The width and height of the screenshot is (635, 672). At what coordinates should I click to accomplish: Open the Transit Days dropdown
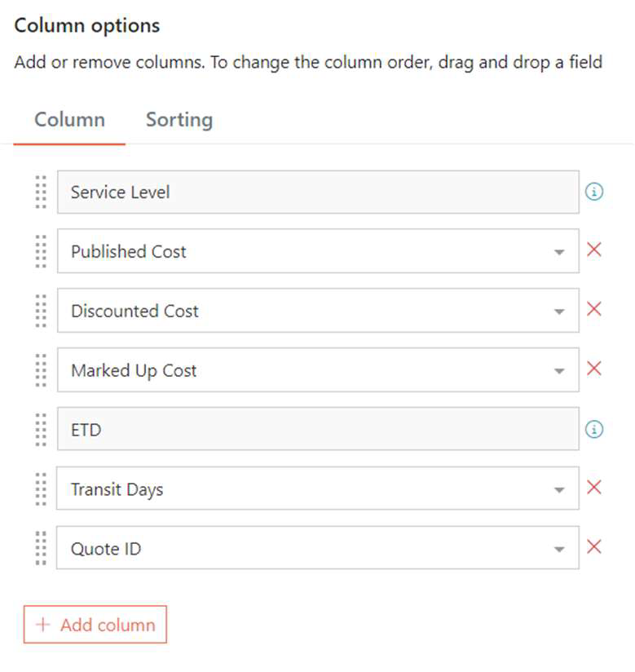[x=558, y=490]
